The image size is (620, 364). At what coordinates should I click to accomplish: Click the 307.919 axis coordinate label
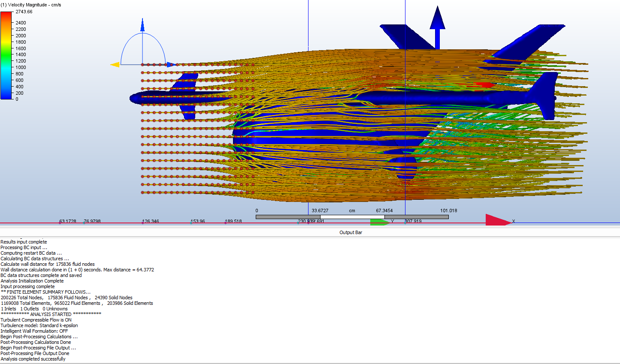[413, 221]
